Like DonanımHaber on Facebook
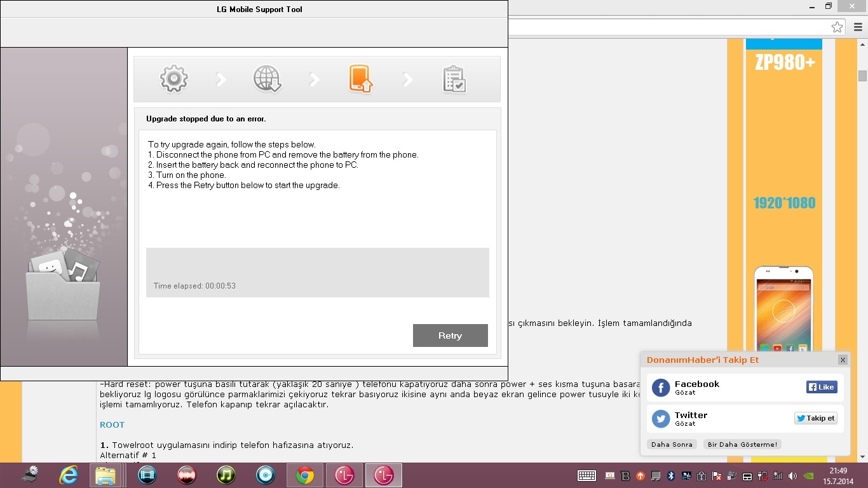The height and width of the screenshot is (488, 868). pyautogui.click(x=822, y=387)
